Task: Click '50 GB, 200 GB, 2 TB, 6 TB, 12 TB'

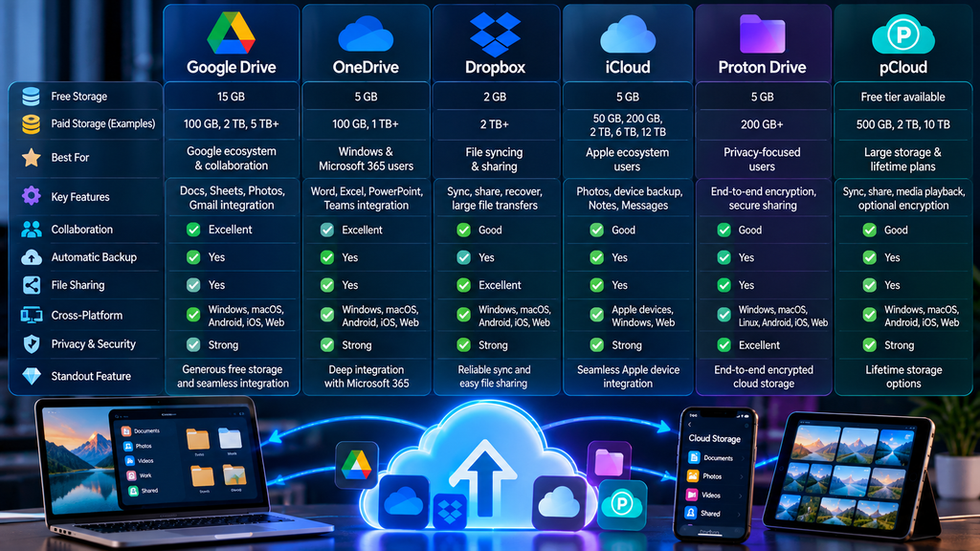Action: tap(628, 125)
